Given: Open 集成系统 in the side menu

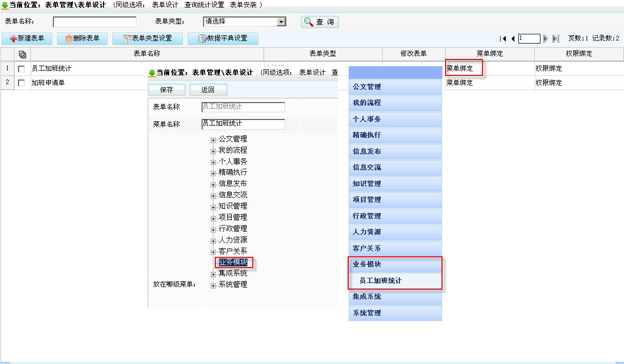Looking at the screenshot, I should pyautogui.click(x=395, y=297).
